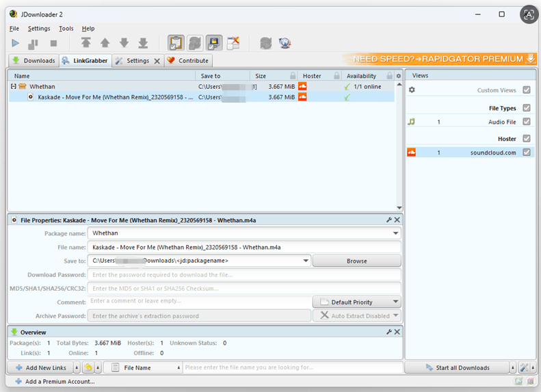Click Start all Downloads button
Image resolution: width=541 pixels, height=392 pixels.
click(x=458, y=367)
